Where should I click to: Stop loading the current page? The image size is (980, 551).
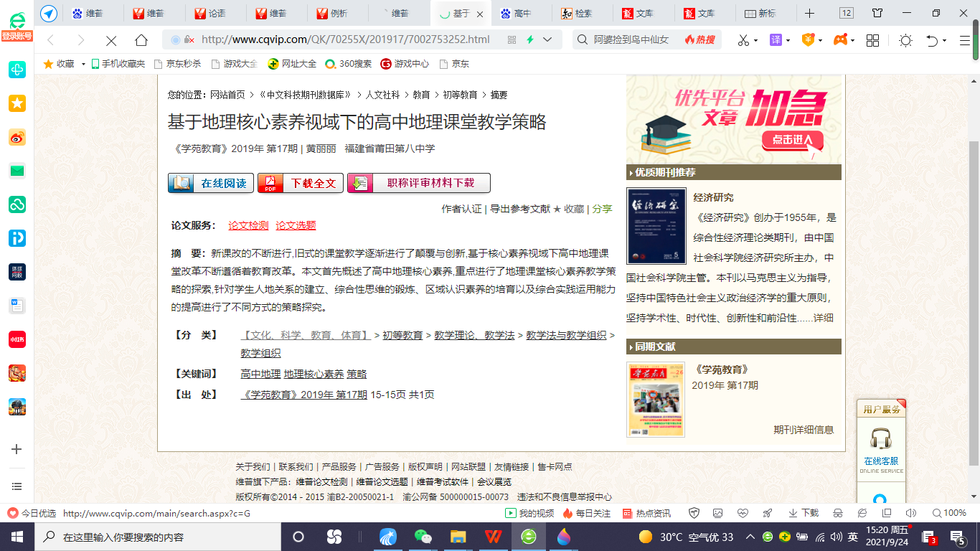[x=111, y=40]
